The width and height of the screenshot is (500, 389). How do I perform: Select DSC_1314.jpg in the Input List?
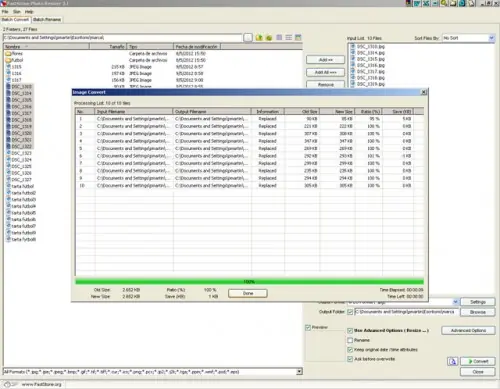click(368, 53)
